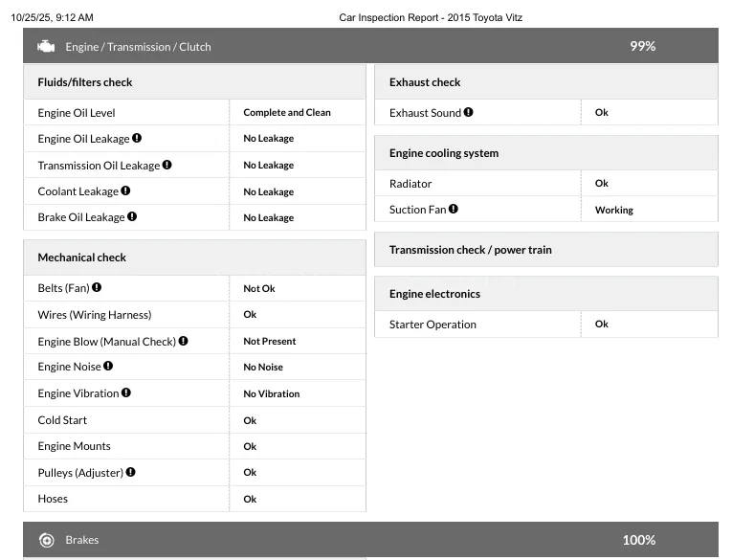Screen dimensions: 732x560
Task: Click the engine icon in section header
Action: pos(46,46)
